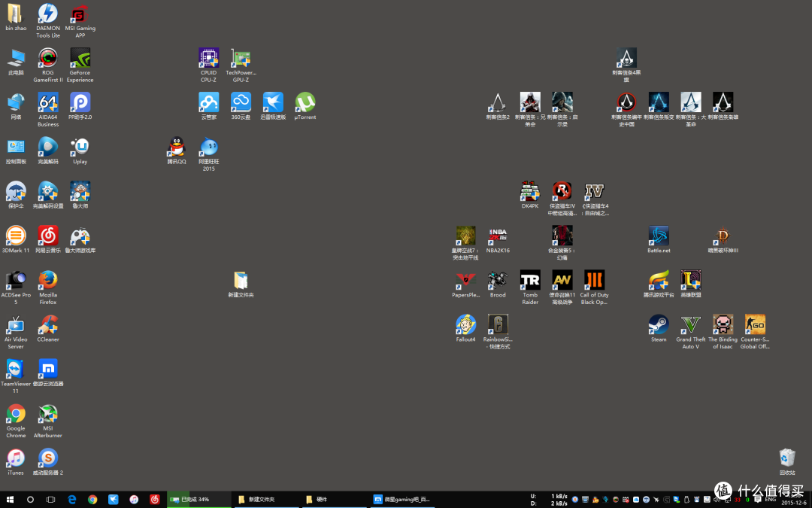
Task: Switch to the 已完成 34% taskbar window
Action: 198,499
